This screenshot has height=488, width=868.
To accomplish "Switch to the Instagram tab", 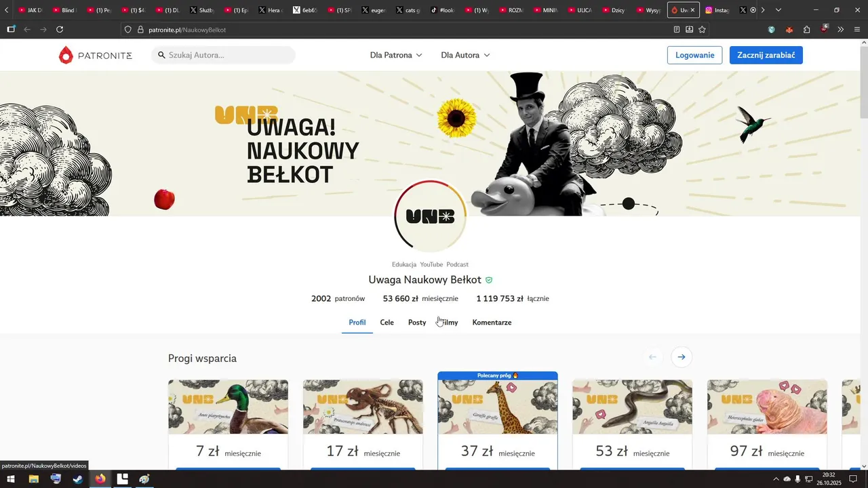I will 717,10.
